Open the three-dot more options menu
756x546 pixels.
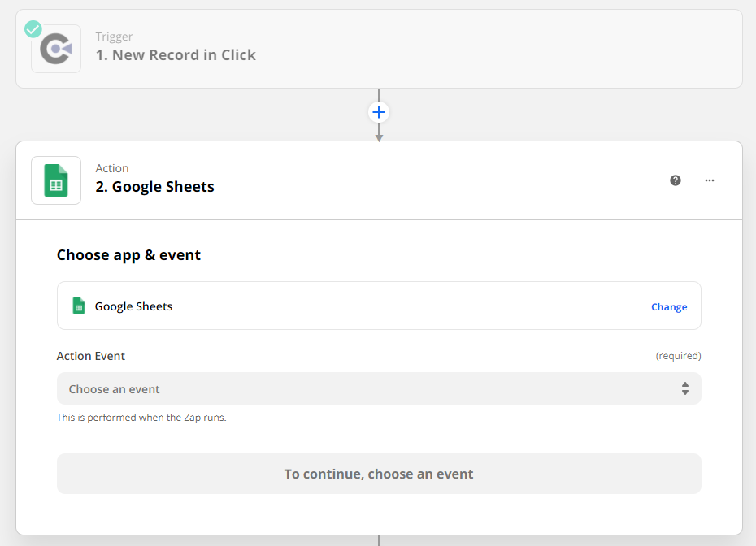click(x=710, y=180)
